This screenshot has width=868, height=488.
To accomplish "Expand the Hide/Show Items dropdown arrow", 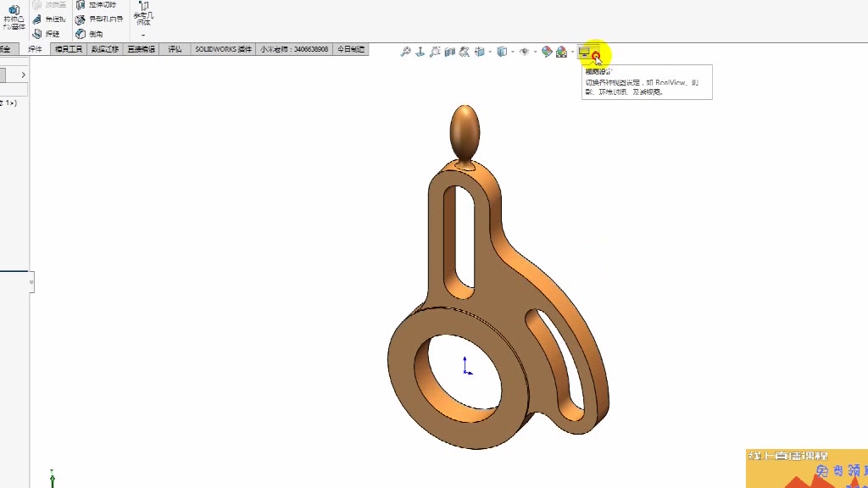I will 535,53.
